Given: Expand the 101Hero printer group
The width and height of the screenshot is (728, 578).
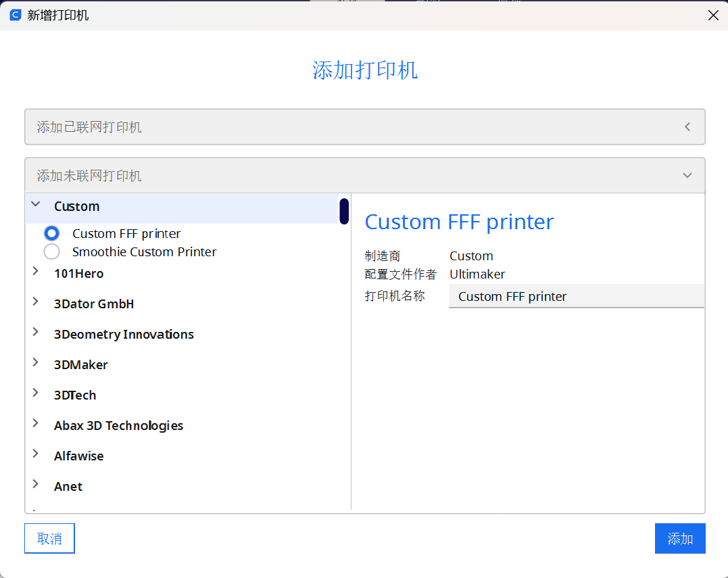Looking at the screenshot, I should [x=36, y=272].
